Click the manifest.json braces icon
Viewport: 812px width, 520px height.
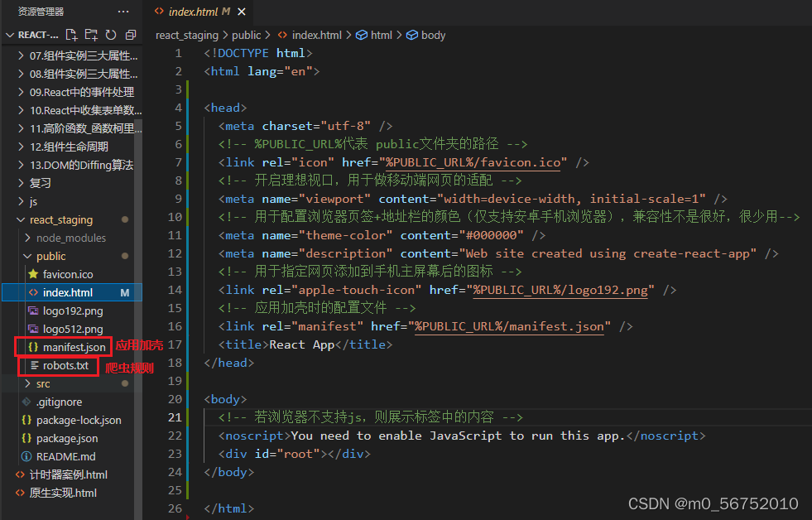(34, 347)
